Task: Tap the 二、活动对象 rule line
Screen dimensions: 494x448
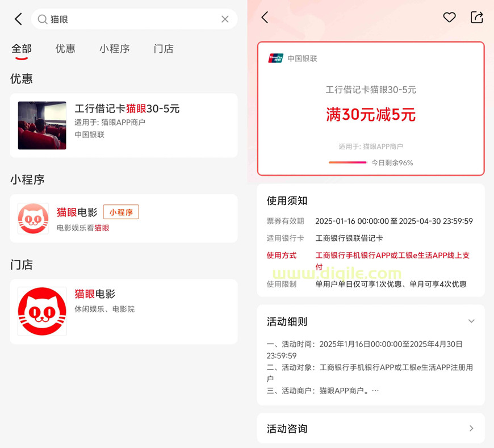Action: coord(370,373)
